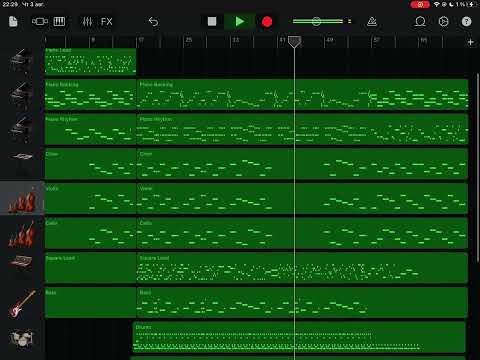Select the first Cello region

click(x=90, y=233)
